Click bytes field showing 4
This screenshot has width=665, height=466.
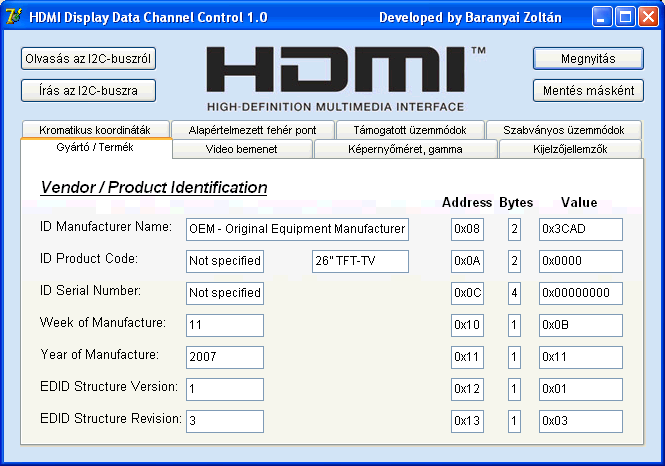point(514,293)
